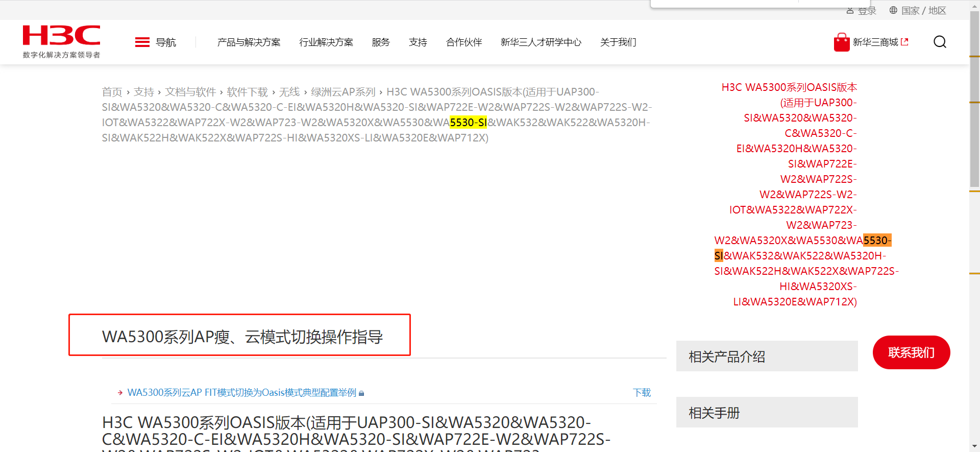Click the 文档与软件 breadcrumb link
Viewport: 980px width, 452px height.
(x=190, y=92)
